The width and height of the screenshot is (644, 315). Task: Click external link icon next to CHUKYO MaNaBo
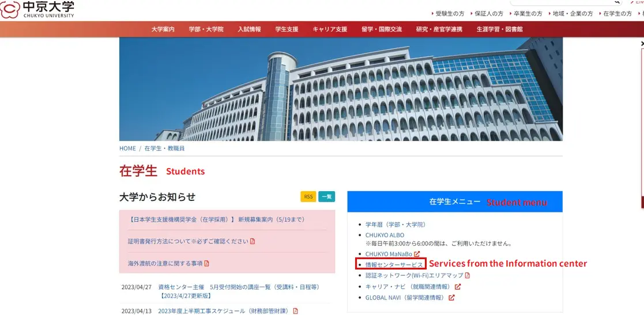click(x=417, y=254)
